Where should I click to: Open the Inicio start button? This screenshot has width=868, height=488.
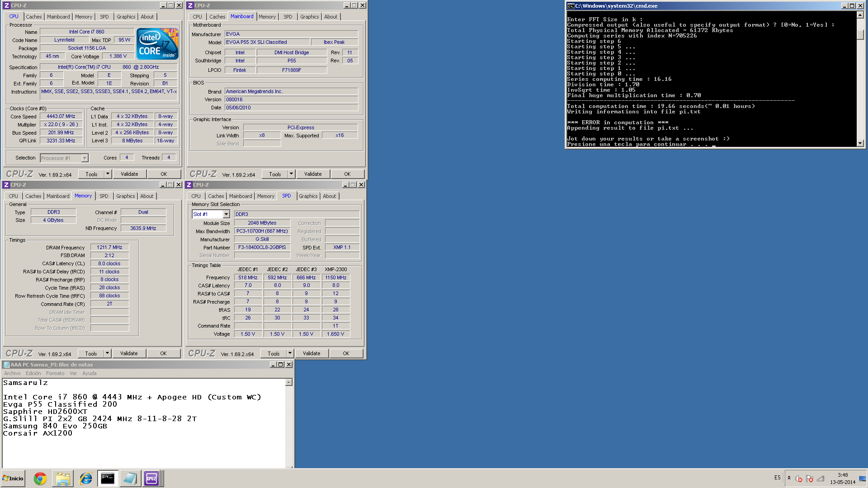click(13, 479)
